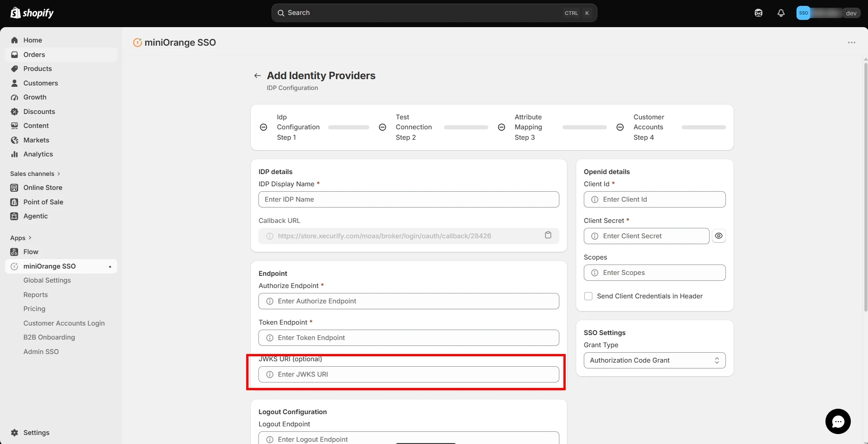This screenshot has width=868, height=444.
Task: Open the chat support bubble
Action: [838, 421]
